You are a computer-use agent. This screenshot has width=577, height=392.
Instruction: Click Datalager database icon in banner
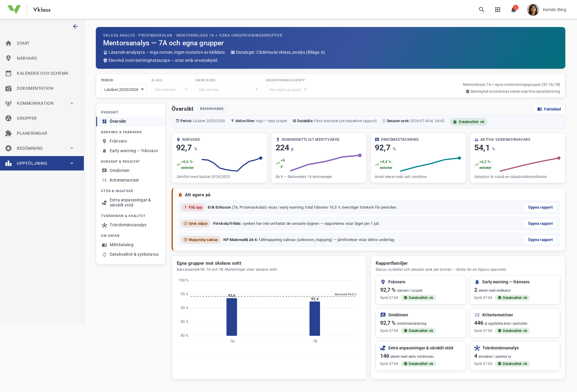tap(233, 52)
